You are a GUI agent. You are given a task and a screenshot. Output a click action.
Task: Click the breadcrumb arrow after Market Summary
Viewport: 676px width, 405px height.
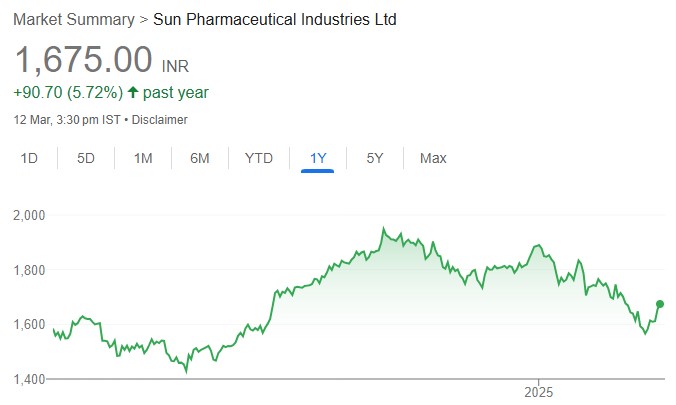tap(143, 20)
